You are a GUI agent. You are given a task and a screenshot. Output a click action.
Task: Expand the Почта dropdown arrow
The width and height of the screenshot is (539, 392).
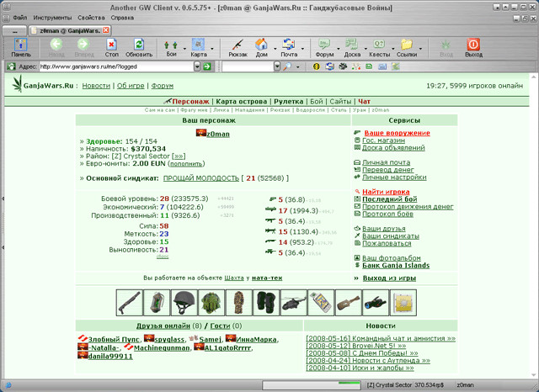(x=303, y=49)
